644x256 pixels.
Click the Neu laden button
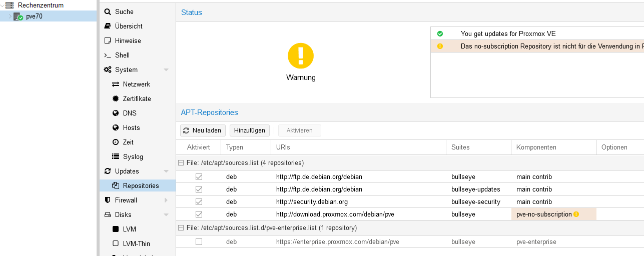coord(203,130)
